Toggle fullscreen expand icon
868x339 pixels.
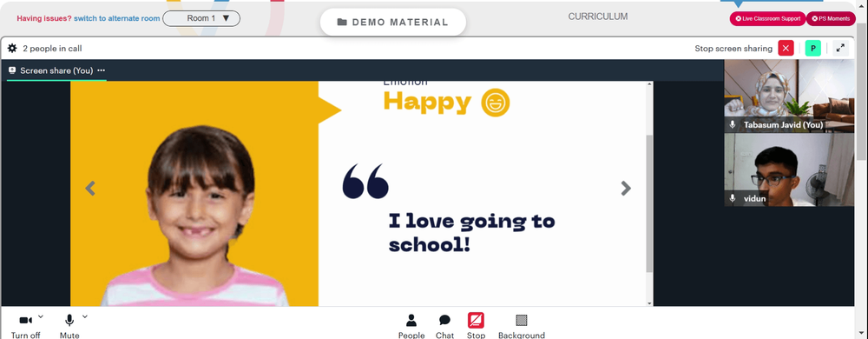[x=840, y=48]
